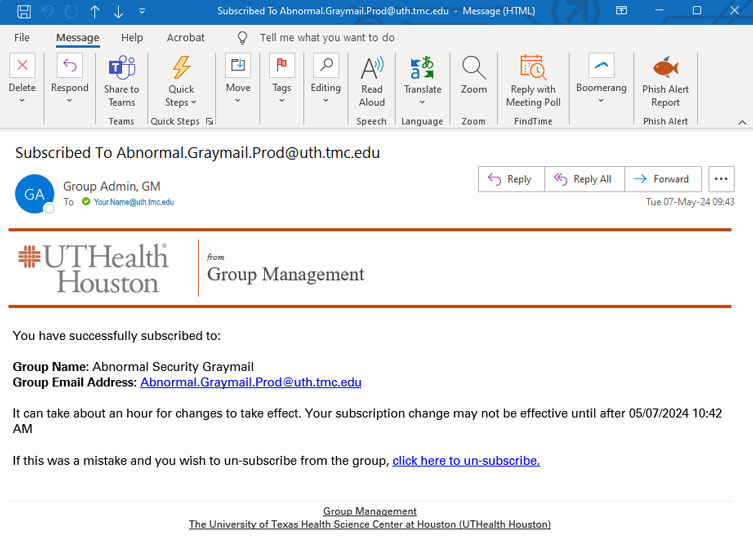Select the Message ribbon tab
This screenshot has width=753, height=542.
point(77,37)
